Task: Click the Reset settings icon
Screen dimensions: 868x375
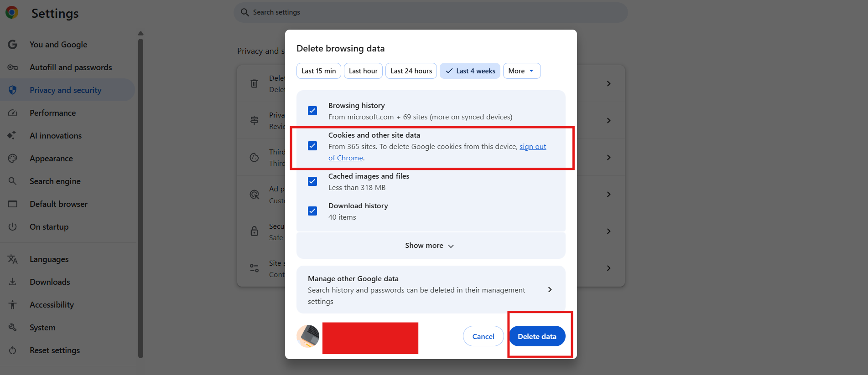Action: pyautogui.click(x=13, y=350)
